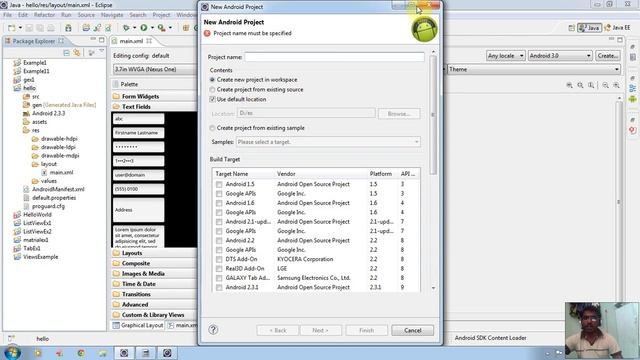Expand the Layouts palette category
The height and width of the screenshot is (360, 640).
132,253
